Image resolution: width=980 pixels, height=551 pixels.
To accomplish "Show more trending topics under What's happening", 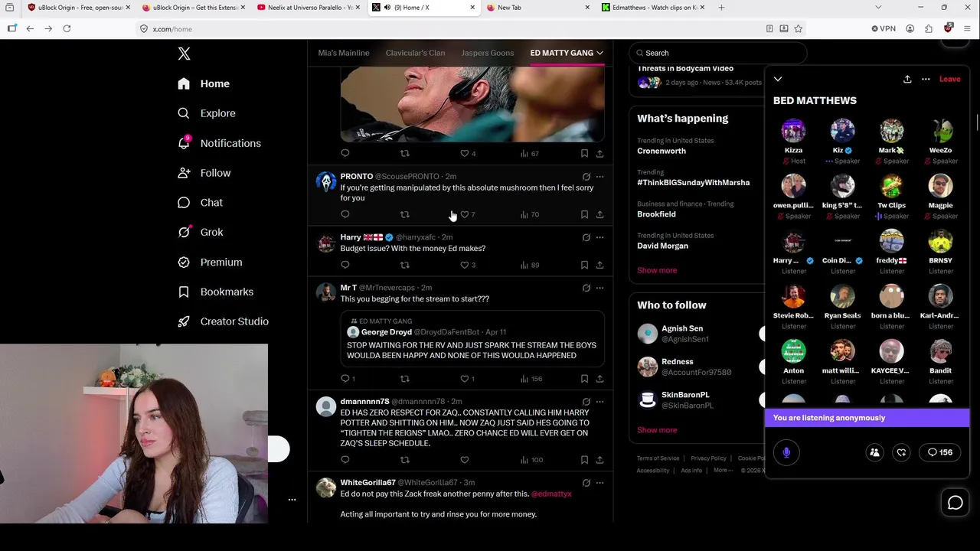I will tap(657, 270).
